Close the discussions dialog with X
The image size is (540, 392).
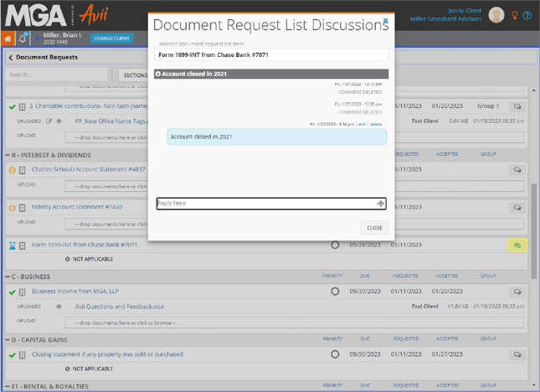pyautogui.click(x=386, y=20)
